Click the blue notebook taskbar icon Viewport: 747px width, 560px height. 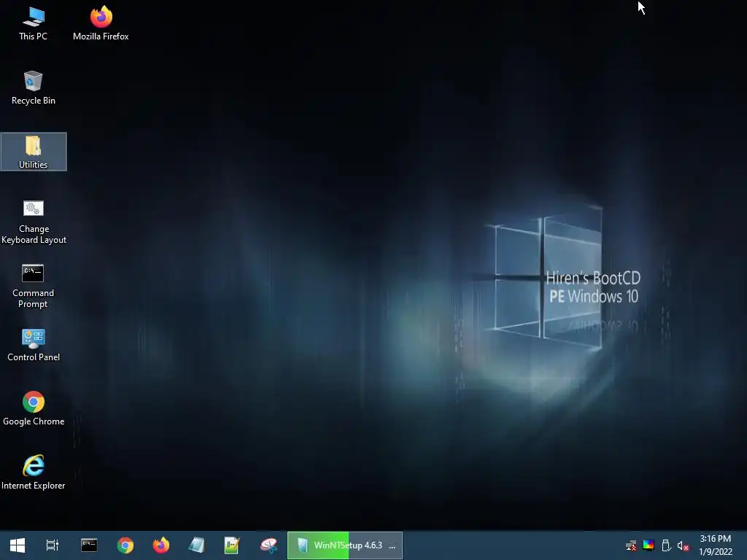click(x=196, y=545)
